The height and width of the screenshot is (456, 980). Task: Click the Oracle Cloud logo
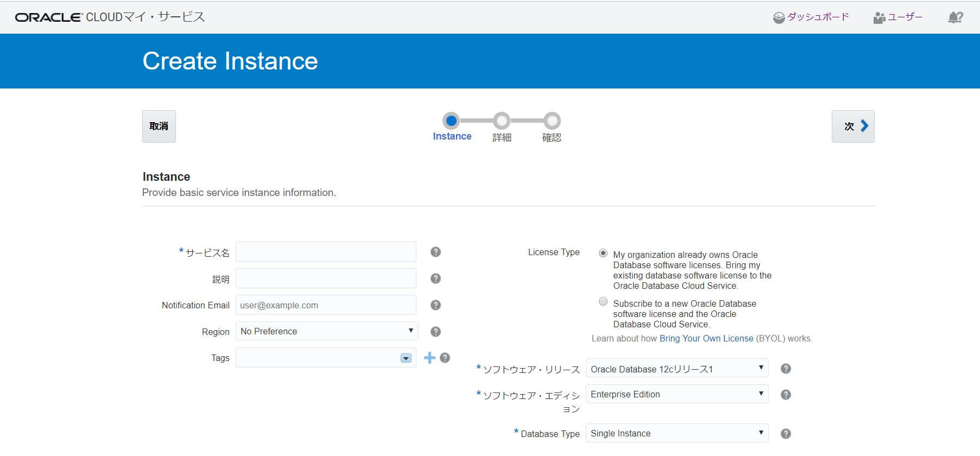pos(110,17)
